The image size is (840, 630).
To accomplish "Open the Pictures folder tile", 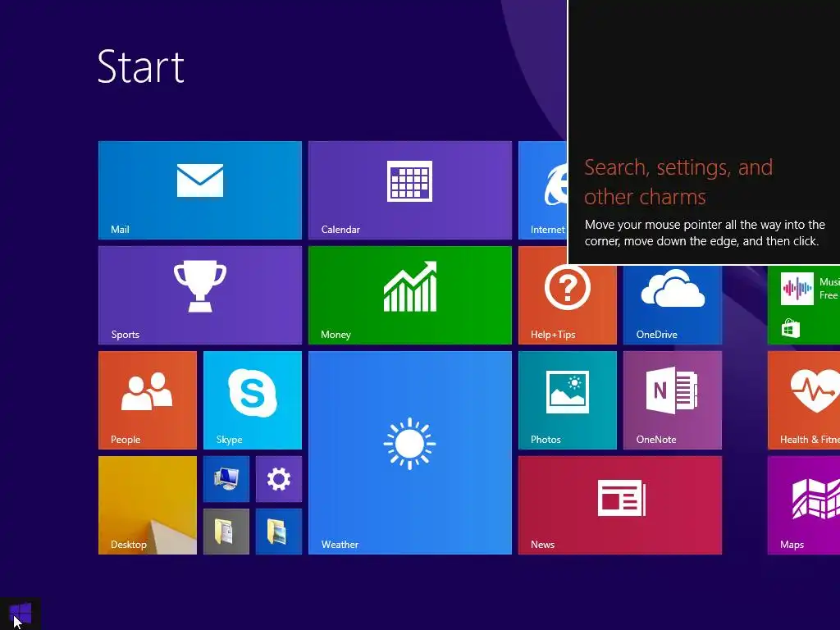I will [279, 532].
